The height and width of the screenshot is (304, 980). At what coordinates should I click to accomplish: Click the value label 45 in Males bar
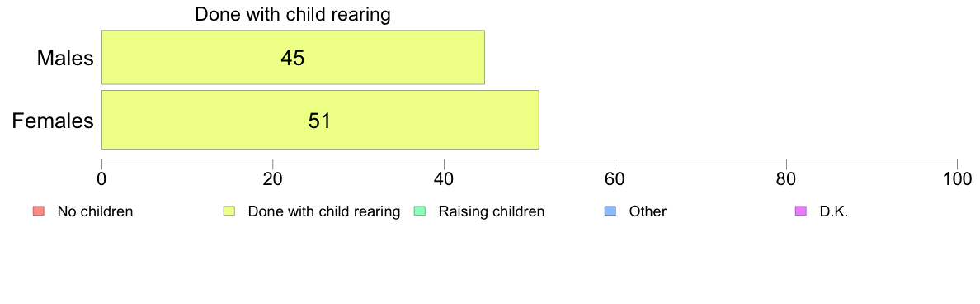point(293,58)
